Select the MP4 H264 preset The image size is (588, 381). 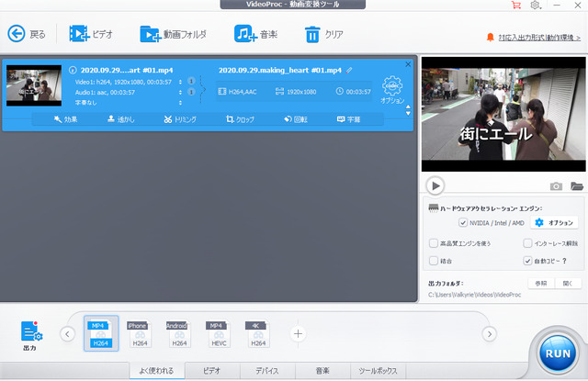[101, 333]
